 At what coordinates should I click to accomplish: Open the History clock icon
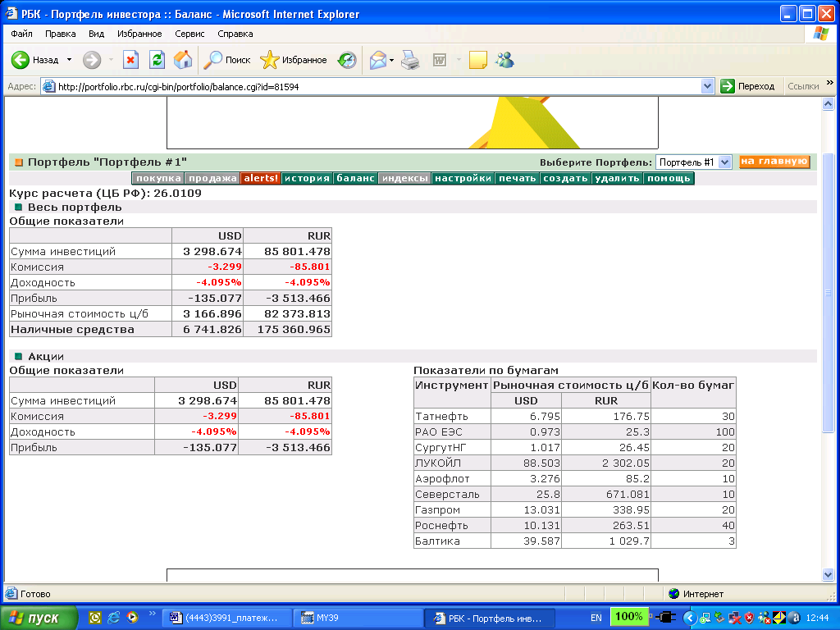347,60
